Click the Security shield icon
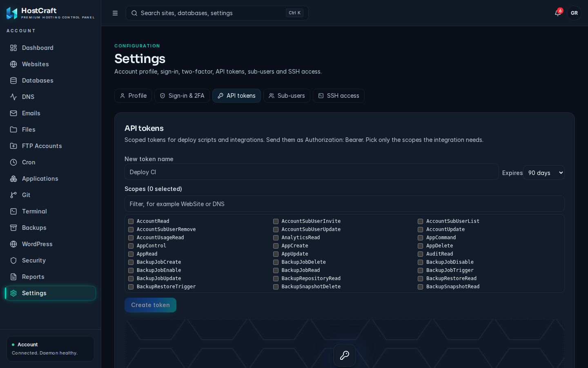This screenshot has width=588, height=368. point(13,260)
